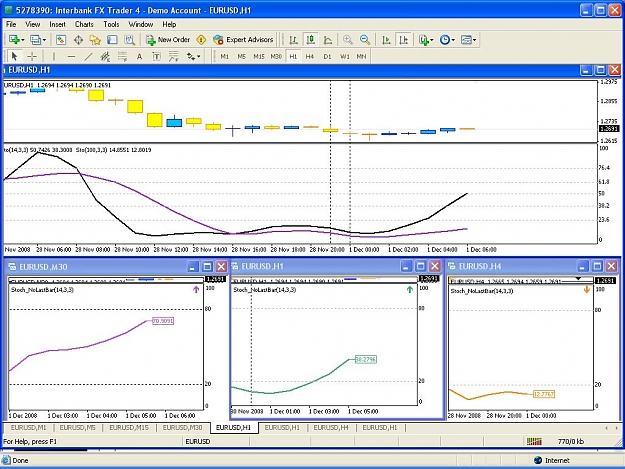Select the Horizontal Line tool
The height and width of the screenshot is (469, 625).
point(71,57)
